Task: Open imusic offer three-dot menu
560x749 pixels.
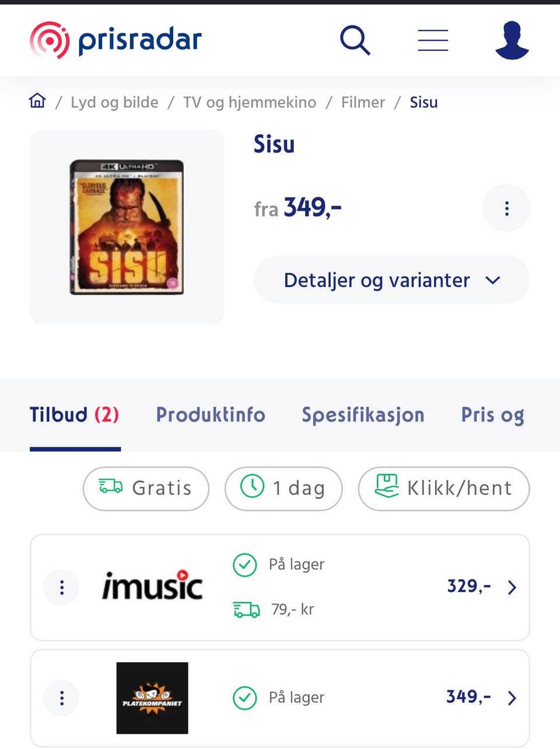Action: click(x=61, y=587)
